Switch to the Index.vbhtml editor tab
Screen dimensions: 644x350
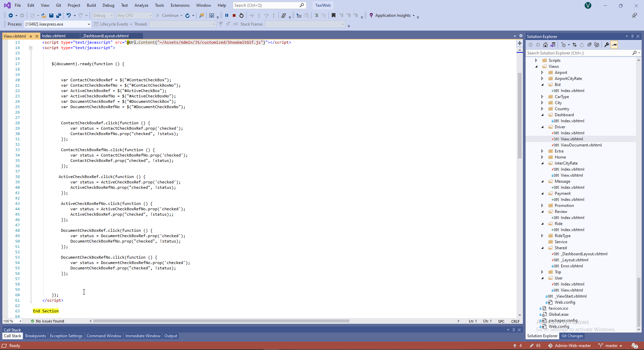tap(54, 36)
